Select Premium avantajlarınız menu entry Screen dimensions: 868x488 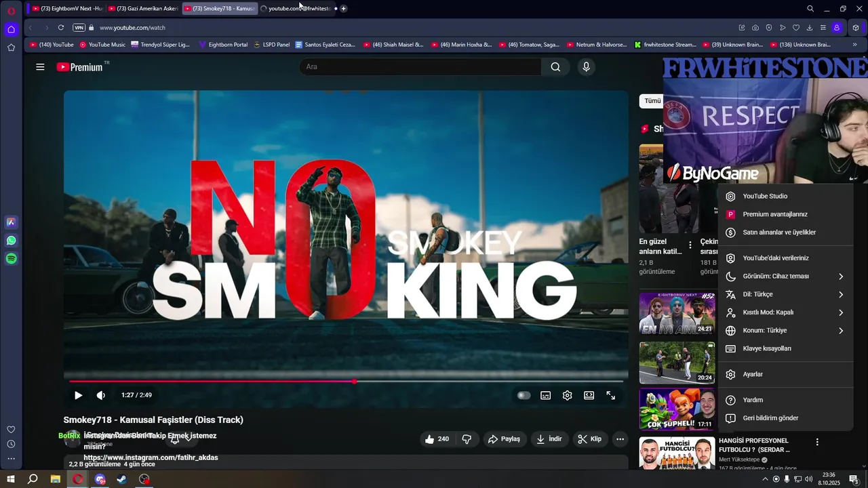[x=785, y=214]
